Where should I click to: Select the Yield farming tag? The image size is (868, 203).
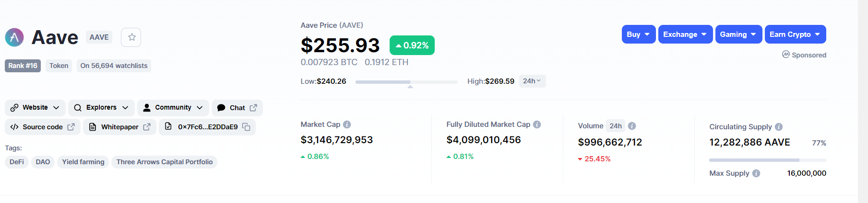tap(83, 162)
